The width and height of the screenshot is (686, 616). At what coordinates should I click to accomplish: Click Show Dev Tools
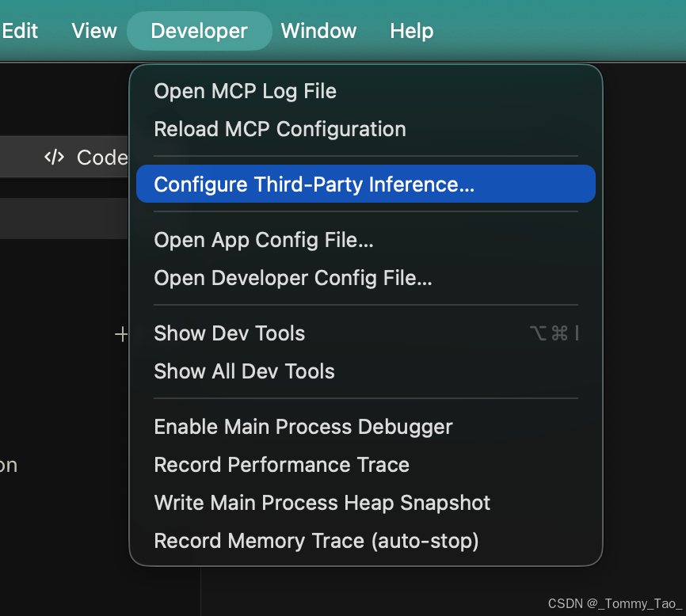[x=366, y=333]
